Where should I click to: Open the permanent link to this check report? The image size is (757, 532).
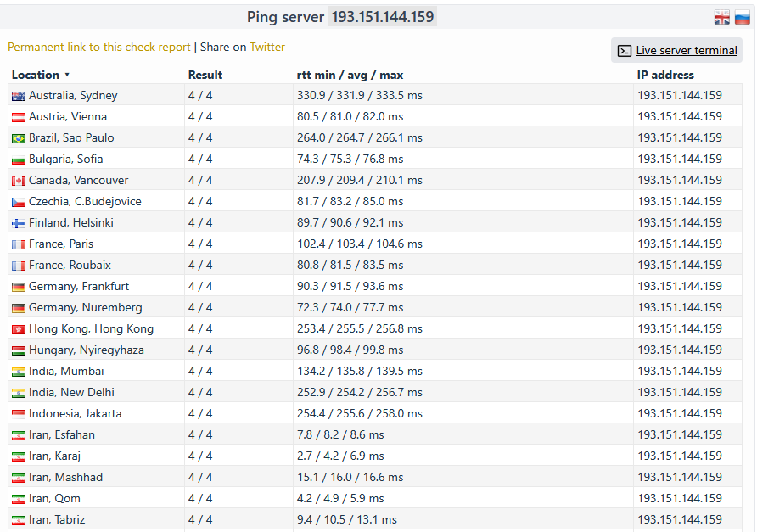tap(99, 48)
